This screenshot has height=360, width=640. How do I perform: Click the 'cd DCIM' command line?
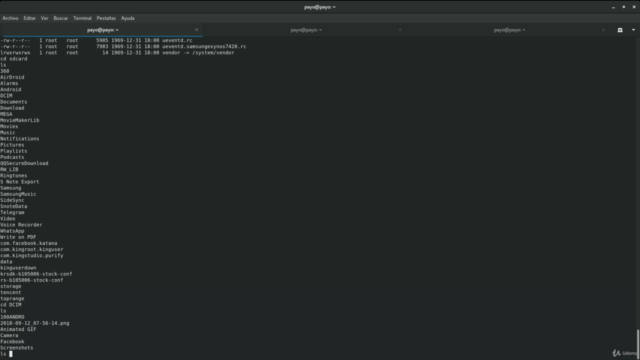(11, 305)
